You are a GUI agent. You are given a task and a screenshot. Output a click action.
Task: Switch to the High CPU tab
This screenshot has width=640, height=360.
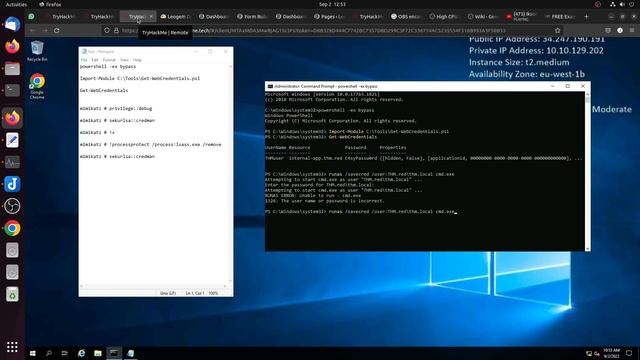444,17
